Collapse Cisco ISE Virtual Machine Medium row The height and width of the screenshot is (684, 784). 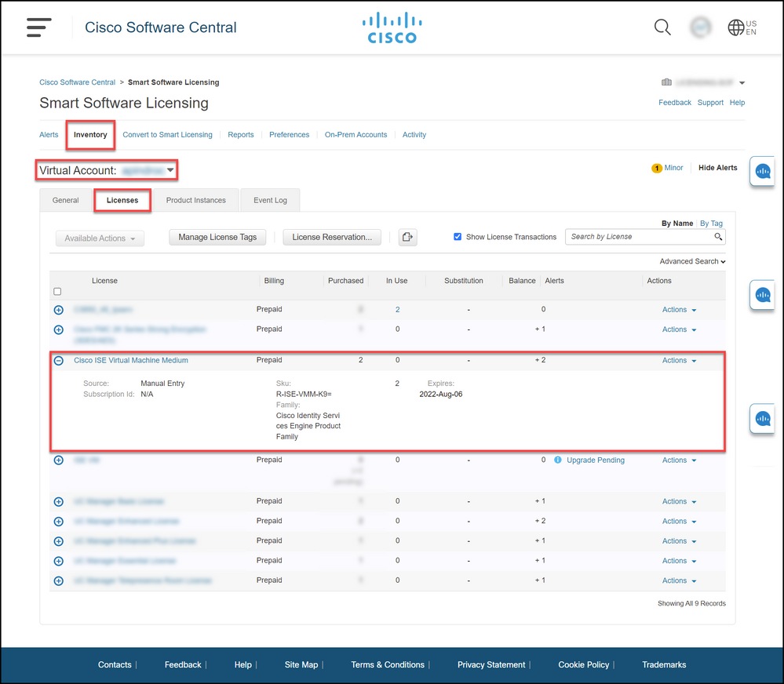click(59, 360)
